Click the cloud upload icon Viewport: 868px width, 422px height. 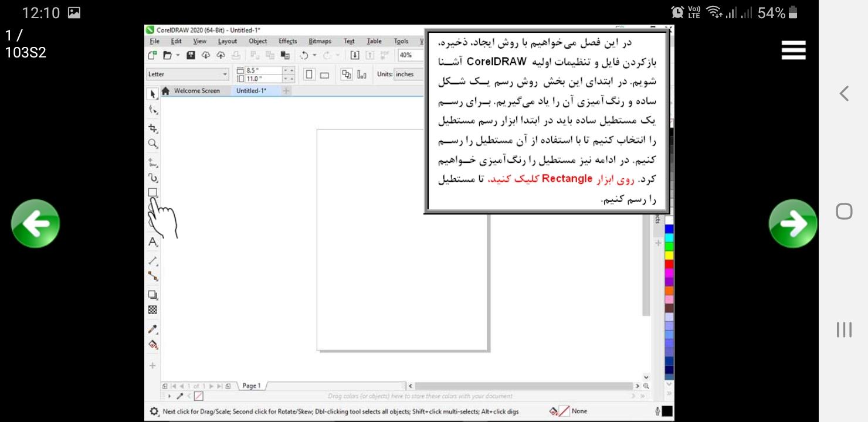click(x=221, y=56)
